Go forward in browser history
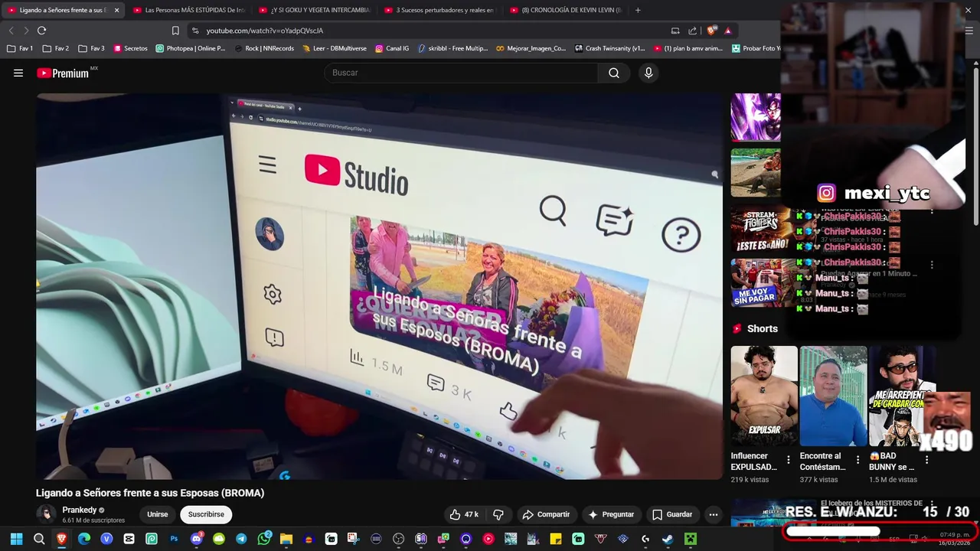Image resolution: width=980 pixels, height=551 pixels. pos(26,31)
